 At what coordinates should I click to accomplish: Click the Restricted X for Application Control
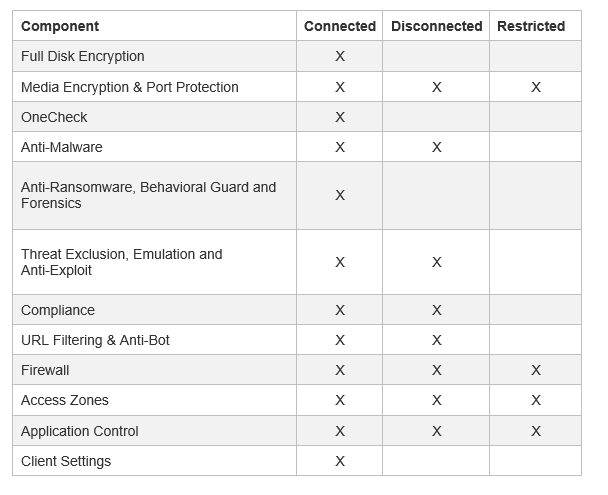point(536,431)
